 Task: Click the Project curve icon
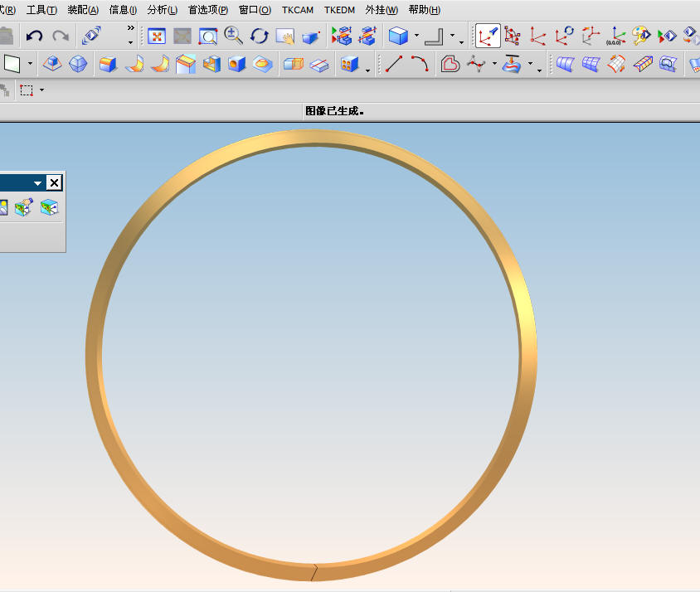point(511,64)
